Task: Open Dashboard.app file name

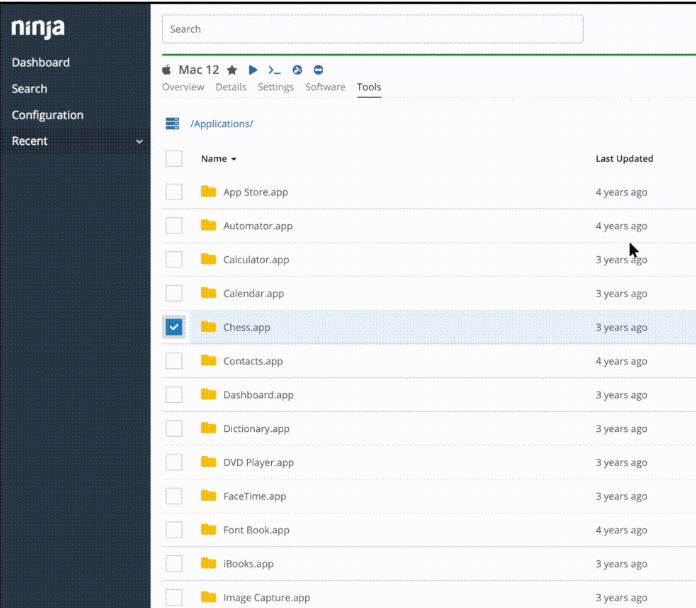Action: 258,395
